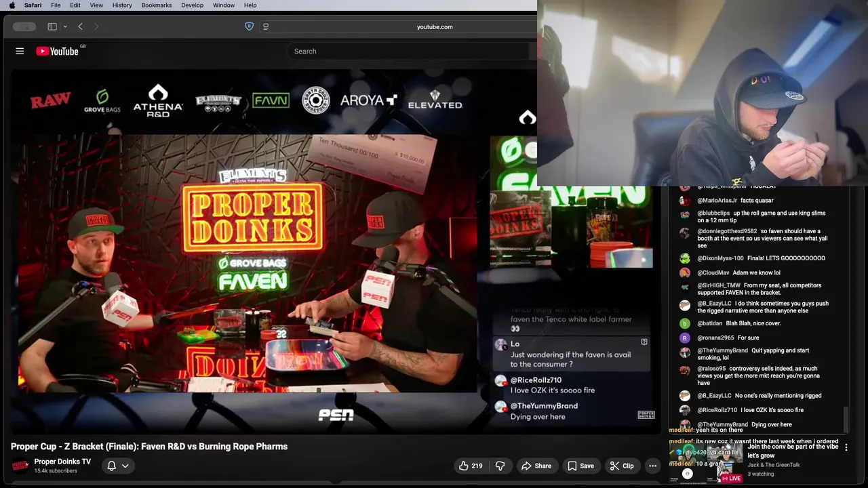Click the 'facts quasar' chat message
Viewport: 868px width, 488px height.
click(757, 201)
